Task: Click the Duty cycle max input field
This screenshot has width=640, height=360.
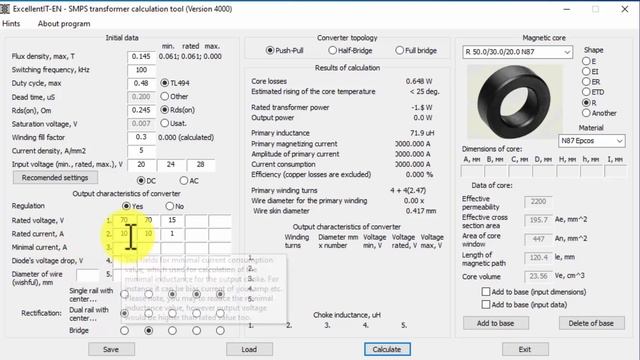Action: 141,83
